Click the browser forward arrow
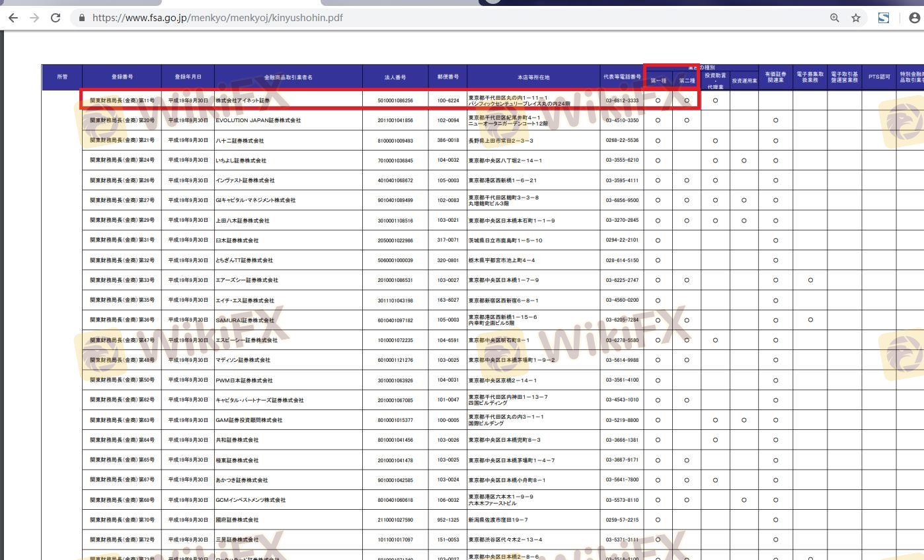Screen dimensions: 924x560 34,18
